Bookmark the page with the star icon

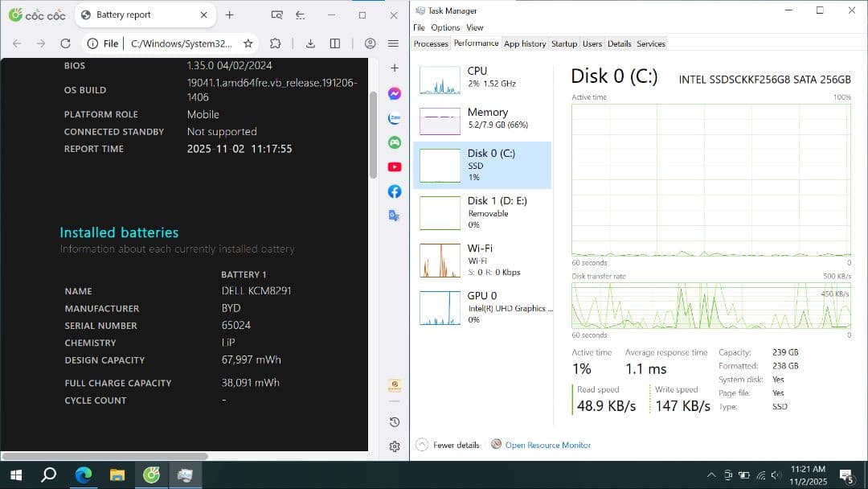[249, 43]
